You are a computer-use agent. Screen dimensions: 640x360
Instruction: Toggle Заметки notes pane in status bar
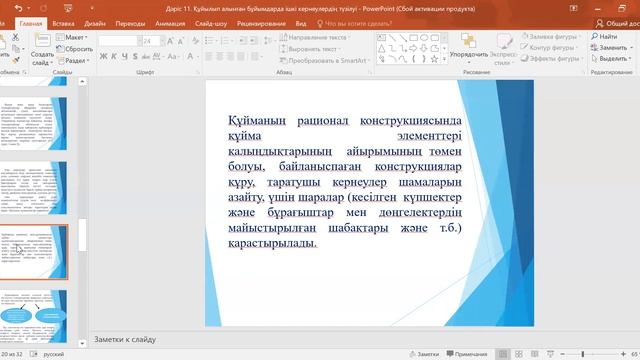pos(424,354)
